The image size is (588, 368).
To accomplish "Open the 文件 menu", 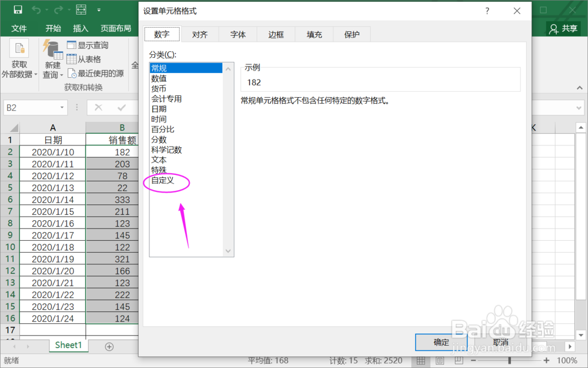I will pyautogui.click(x=19, y=28).
